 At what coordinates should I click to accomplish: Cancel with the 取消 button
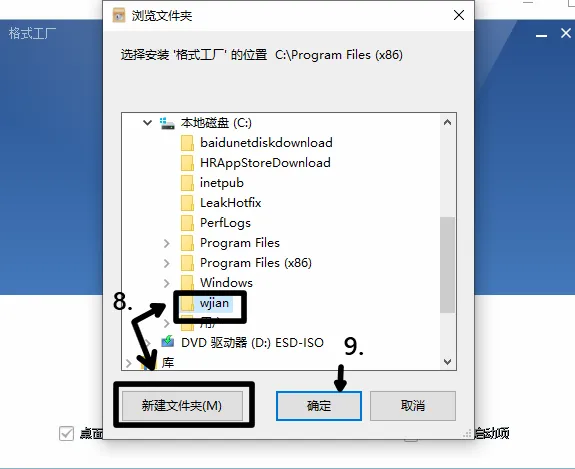pos(413,406)
